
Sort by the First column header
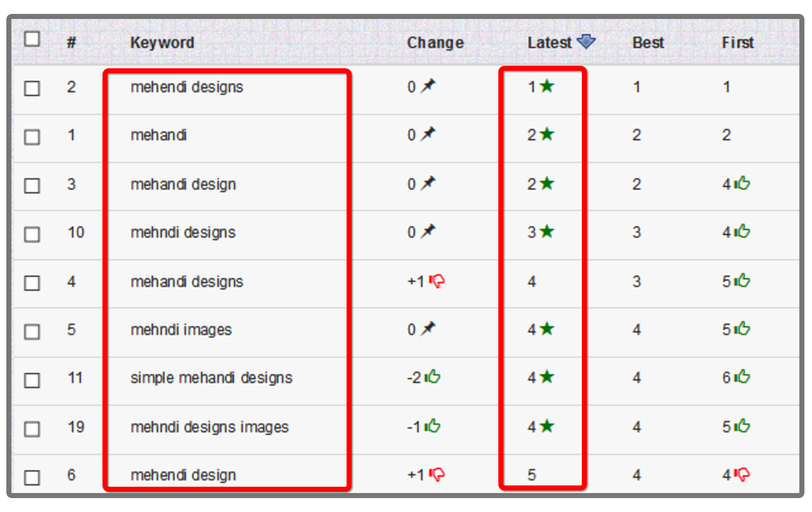(738, 43)
